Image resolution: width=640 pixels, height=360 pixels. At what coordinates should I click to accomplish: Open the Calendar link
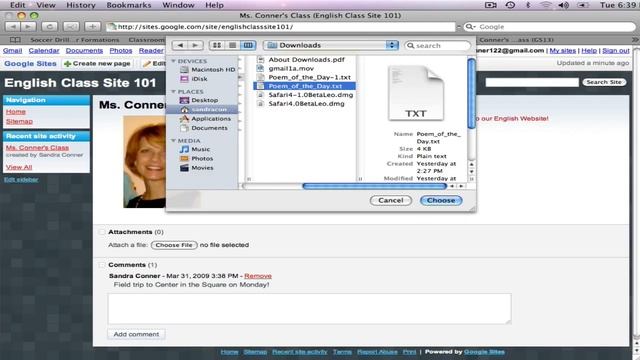[x=44, y=51]
